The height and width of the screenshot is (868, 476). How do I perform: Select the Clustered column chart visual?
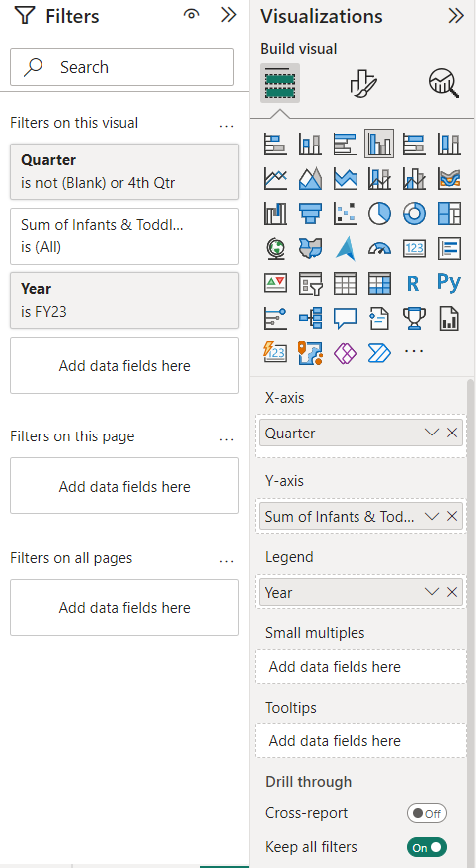click(x=379, y=145)
